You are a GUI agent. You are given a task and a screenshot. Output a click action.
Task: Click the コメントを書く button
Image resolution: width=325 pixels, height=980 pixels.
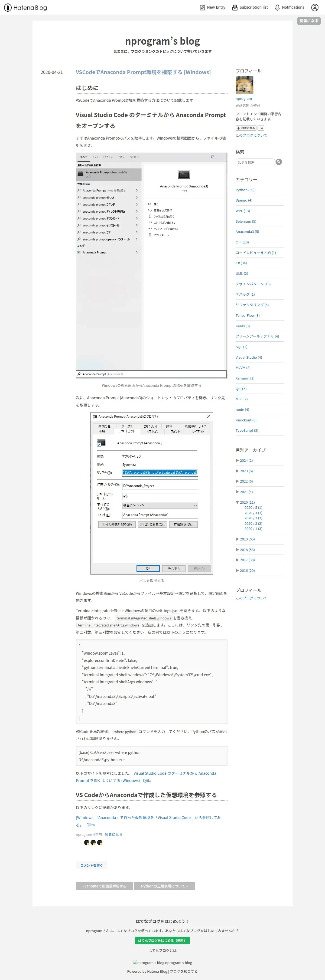pos(92,866)
